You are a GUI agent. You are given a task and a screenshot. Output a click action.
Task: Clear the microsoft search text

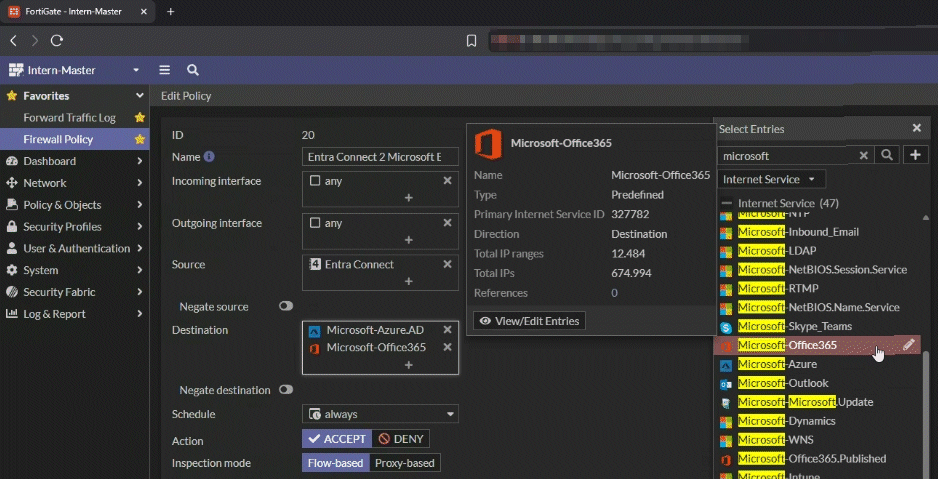863,155
